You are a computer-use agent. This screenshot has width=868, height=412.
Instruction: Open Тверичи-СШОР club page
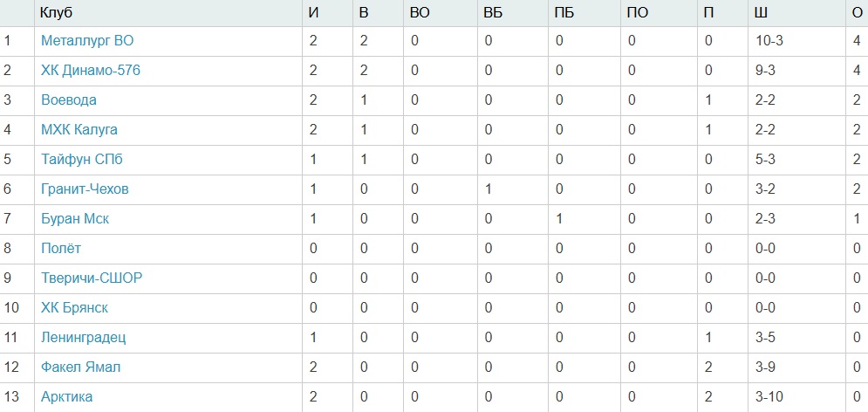pos(92,278)
